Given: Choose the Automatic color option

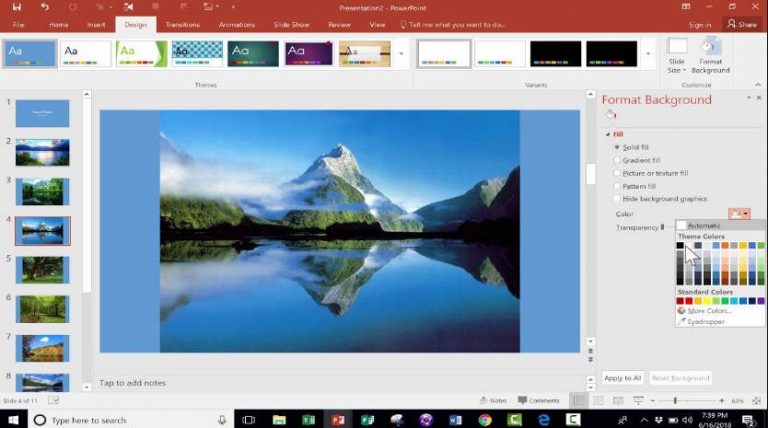Looking at the screenshot, I should pyautogui.click(x=720, y=226).
